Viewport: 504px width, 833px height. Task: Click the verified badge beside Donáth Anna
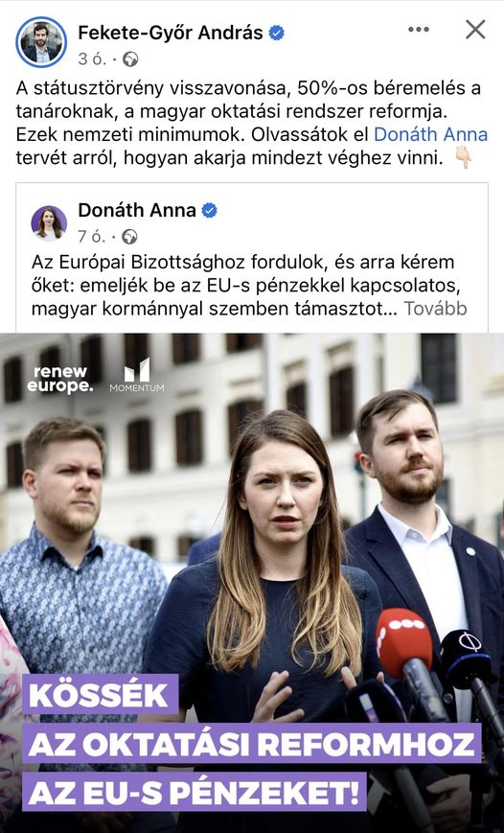click(209, 210)
